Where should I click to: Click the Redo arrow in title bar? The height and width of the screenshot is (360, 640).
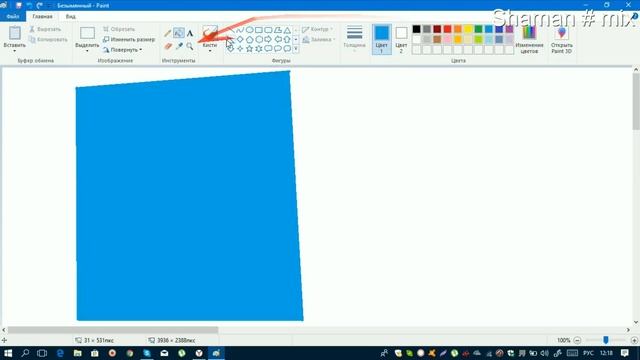click(x=40, y=5)
